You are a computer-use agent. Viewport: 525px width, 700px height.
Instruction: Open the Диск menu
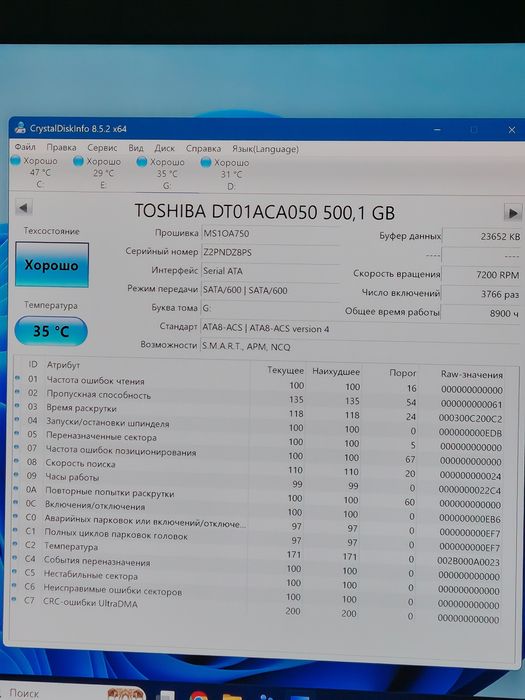click(x=164, y=148)
